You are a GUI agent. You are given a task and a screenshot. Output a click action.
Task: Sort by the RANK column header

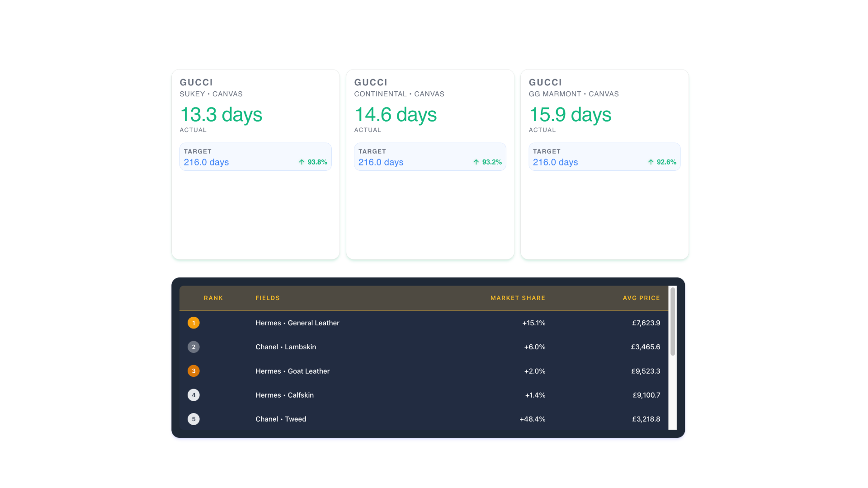coord(213,298)
